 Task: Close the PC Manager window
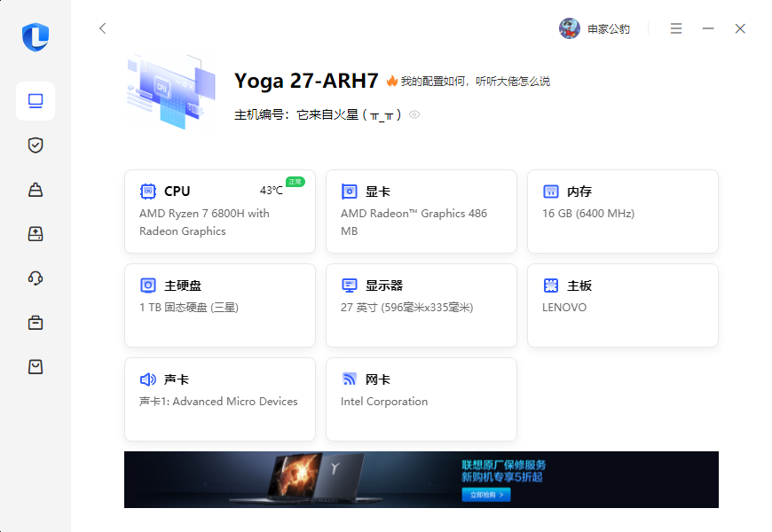click(740, 28)
